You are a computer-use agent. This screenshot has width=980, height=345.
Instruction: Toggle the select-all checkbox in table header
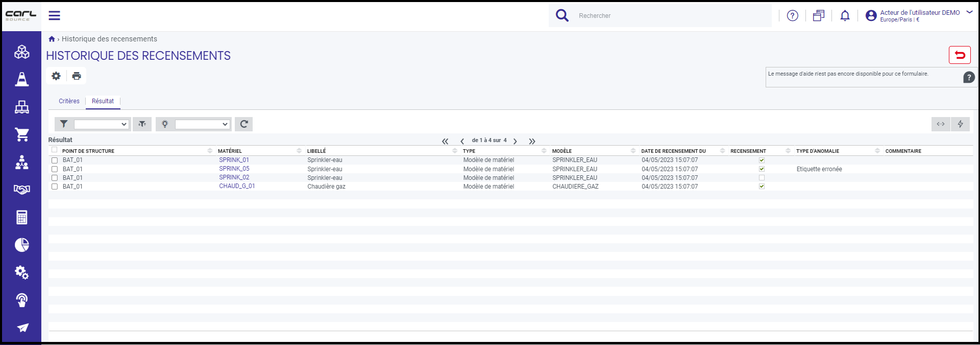click(55, 150)
